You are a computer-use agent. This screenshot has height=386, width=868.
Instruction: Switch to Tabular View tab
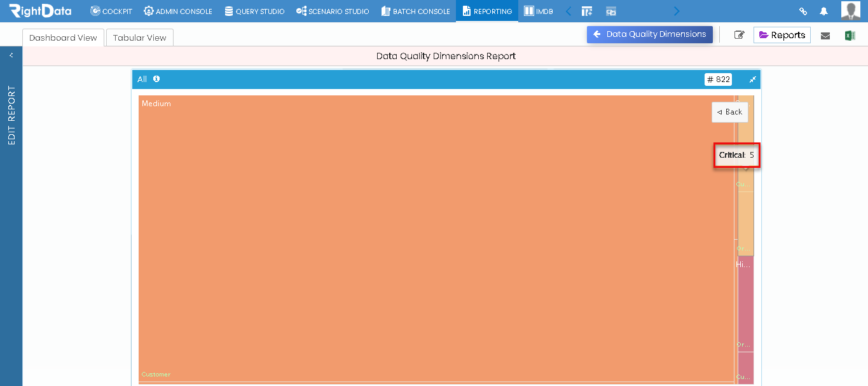coord(140,38)
